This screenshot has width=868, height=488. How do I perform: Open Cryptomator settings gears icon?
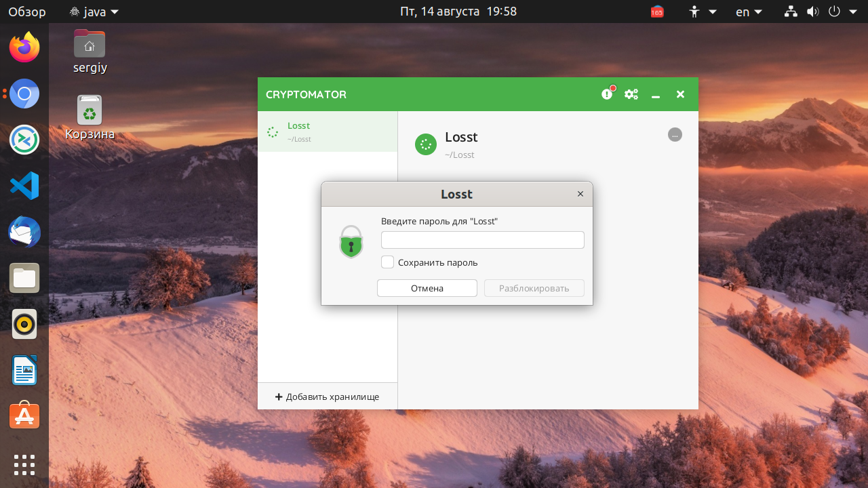(631, 94)
